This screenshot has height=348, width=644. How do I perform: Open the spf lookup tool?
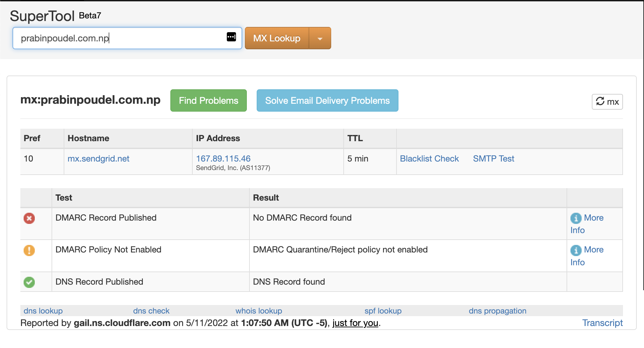(x=383, y=311)
